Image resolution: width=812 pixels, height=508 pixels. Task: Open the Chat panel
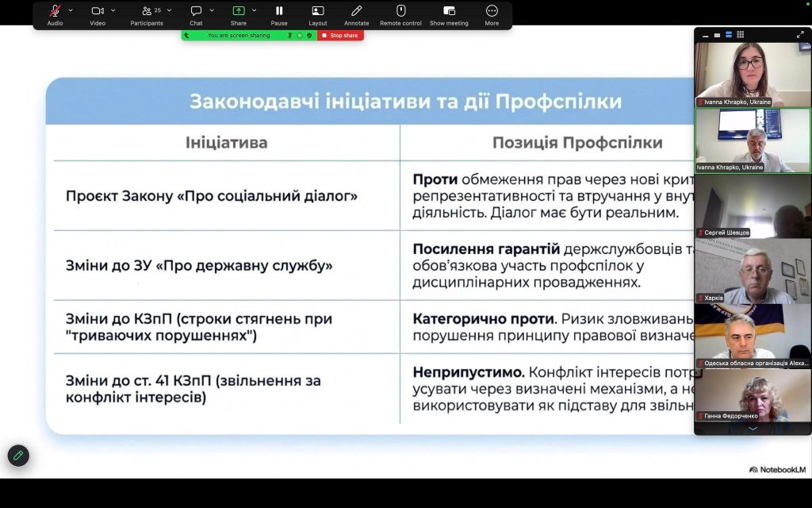point(196,11)
